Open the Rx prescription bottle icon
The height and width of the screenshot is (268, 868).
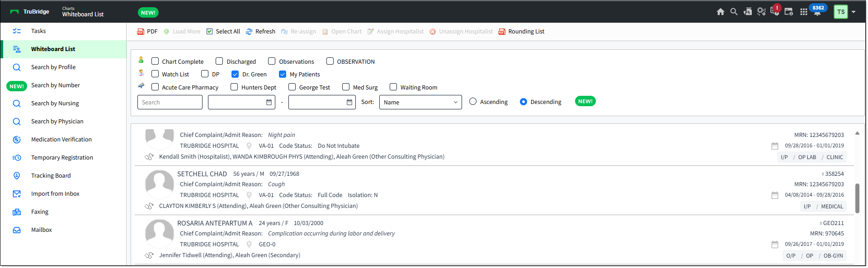(748, 12)
